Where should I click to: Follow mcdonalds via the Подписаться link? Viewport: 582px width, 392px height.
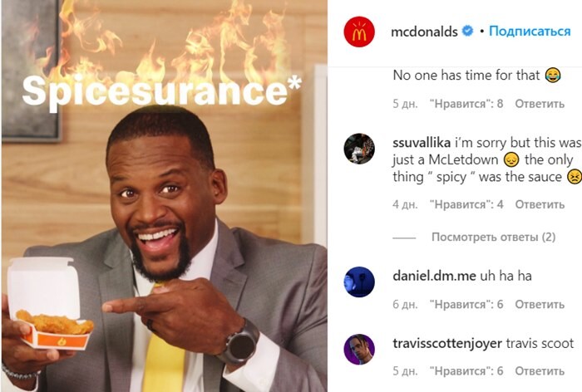tap(530, 32)
